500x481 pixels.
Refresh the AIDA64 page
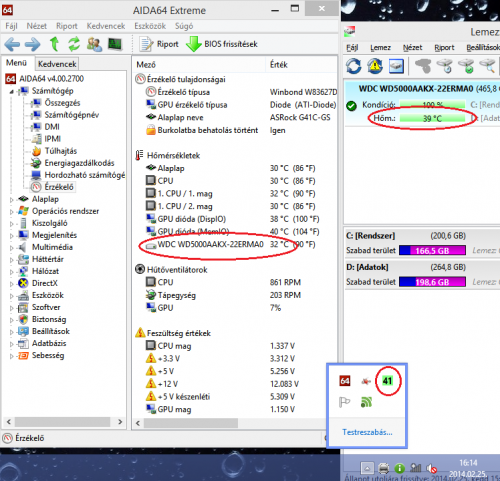point(74,44)
